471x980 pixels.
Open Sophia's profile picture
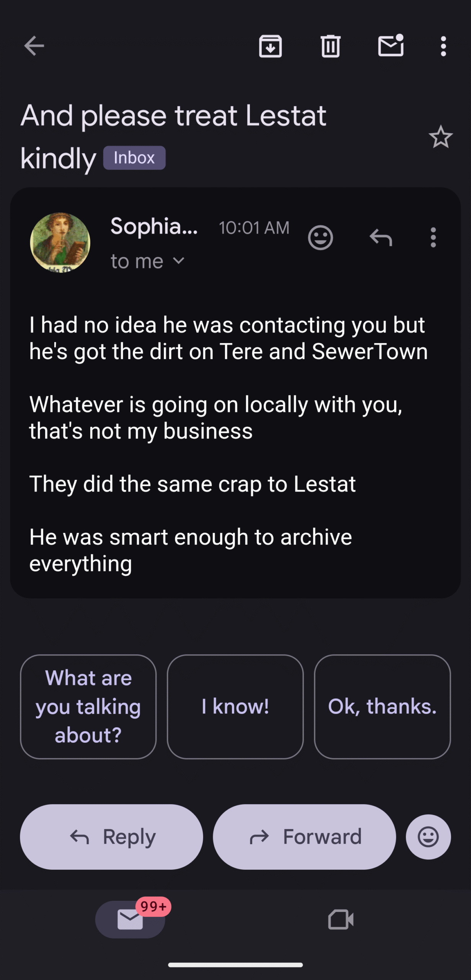click(x=60, y=242)
